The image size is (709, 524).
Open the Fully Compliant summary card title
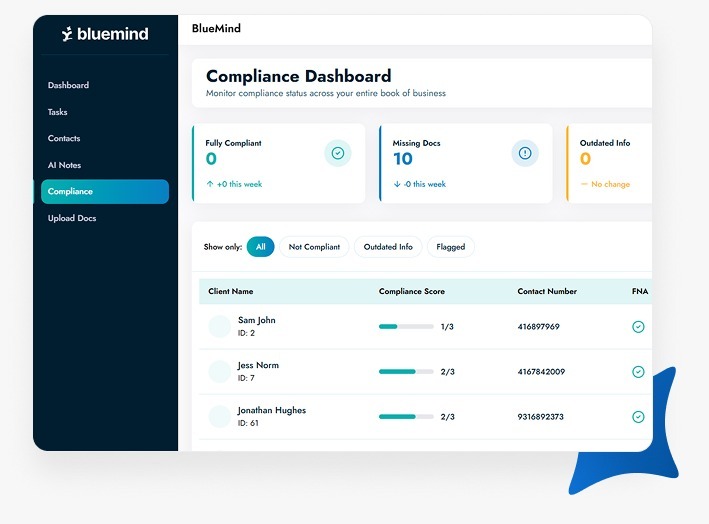tap(233, 143)
